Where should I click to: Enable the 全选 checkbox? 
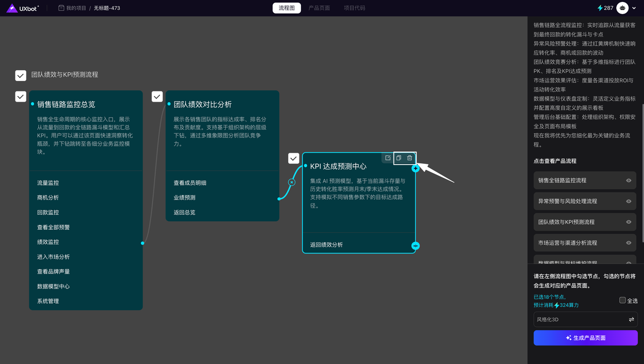pyautogui.click(x=622, y=300)
